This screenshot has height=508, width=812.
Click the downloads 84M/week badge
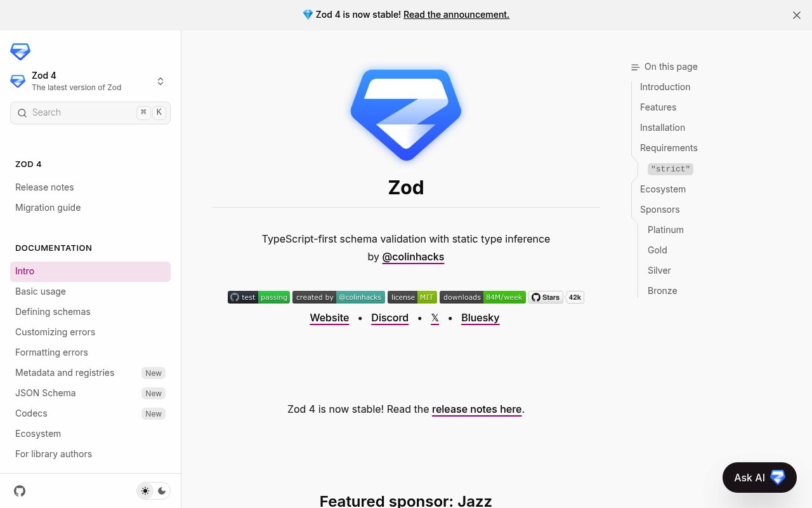482,297
